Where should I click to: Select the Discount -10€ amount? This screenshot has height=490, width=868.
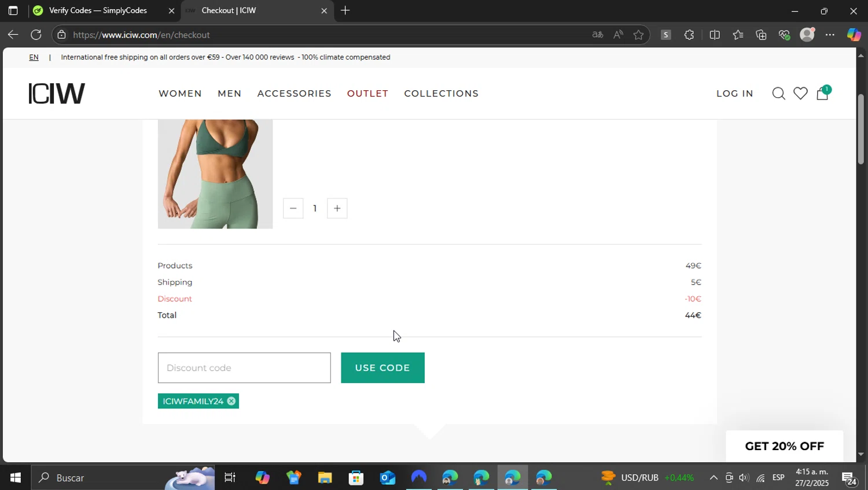pos(693,299)
